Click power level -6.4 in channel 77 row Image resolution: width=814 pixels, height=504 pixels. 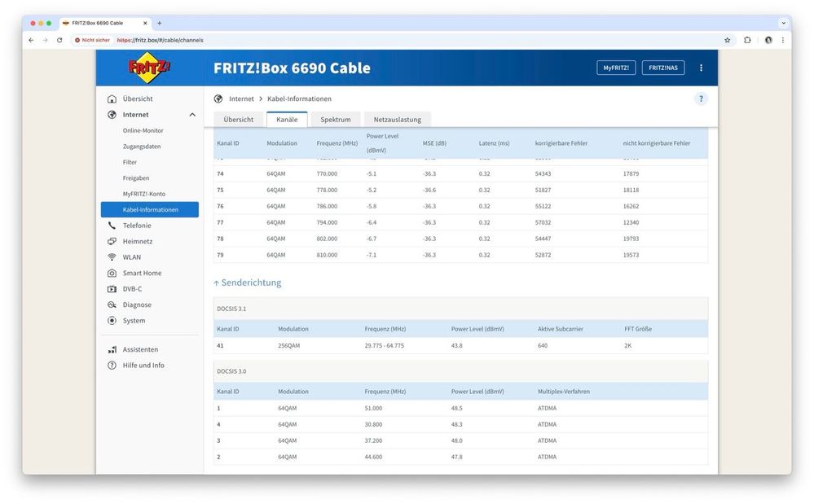[372, 222]
